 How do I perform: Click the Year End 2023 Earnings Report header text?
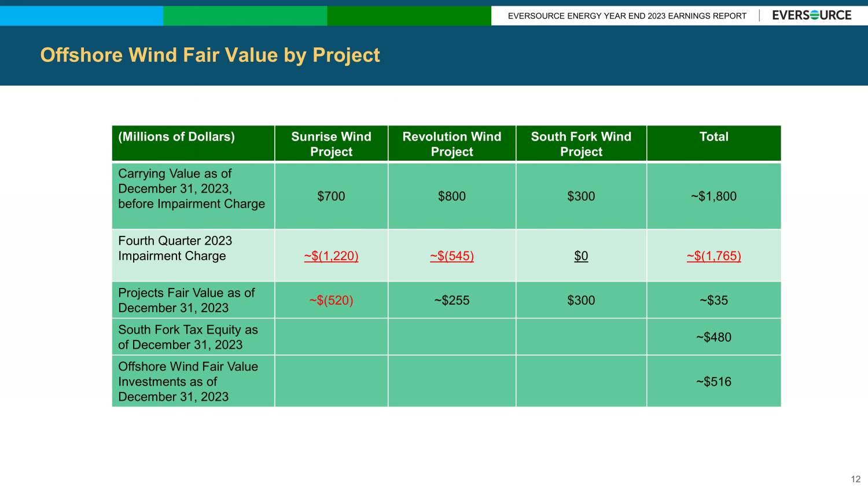(627, 16)
